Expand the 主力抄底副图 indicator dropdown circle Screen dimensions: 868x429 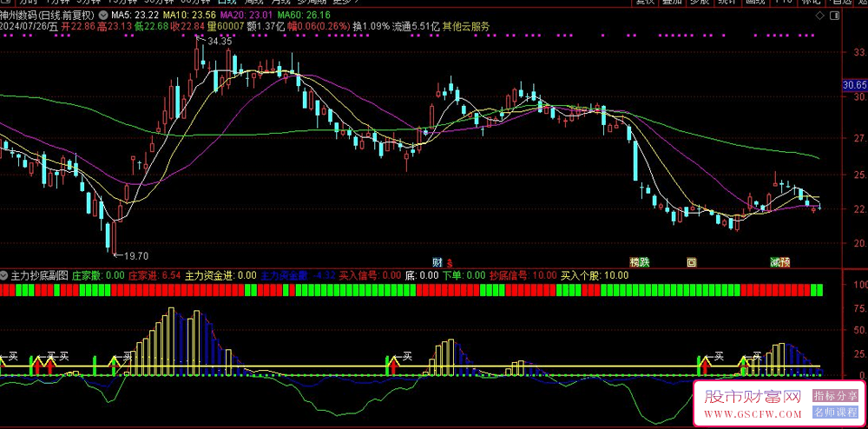click(4, 275)
